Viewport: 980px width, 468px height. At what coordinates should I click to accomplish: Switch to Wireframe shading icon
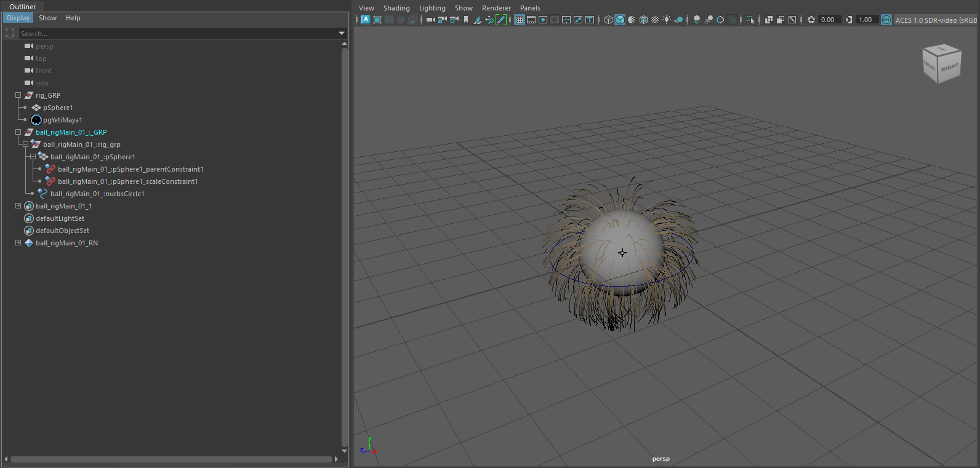[x=608, y=20]
